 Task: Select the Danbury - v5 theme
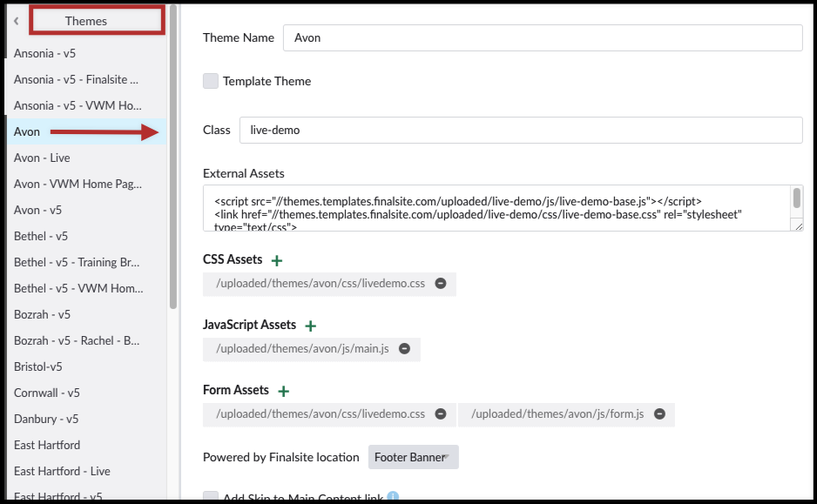(x=86, y=419)
